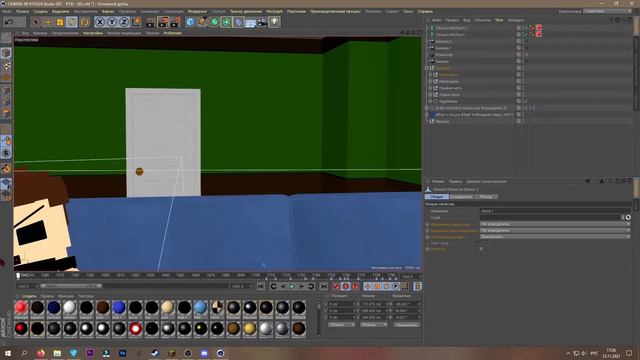Image resolution: width=640 pixels, height=360 pixels.
Task: Switch to Texture mode in left toolbar
Action: pos(6,65)
